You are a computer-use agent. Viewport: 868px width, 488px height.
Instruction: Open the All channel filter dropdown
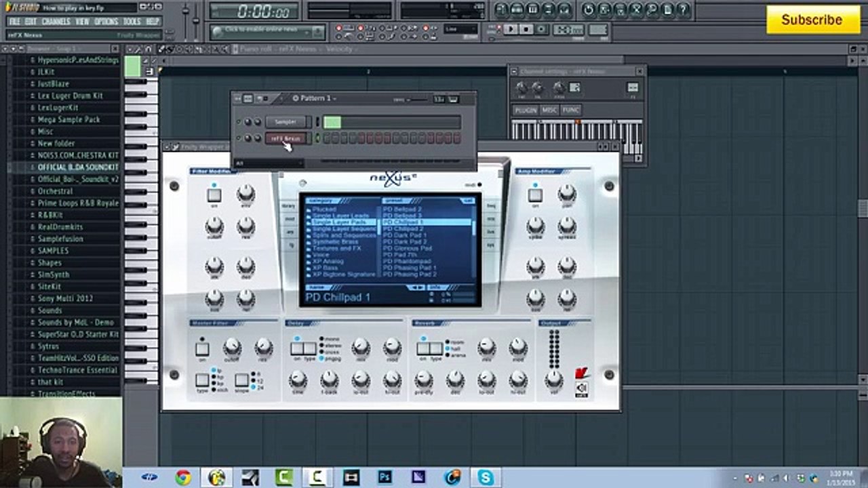click(x=268, y=163)
